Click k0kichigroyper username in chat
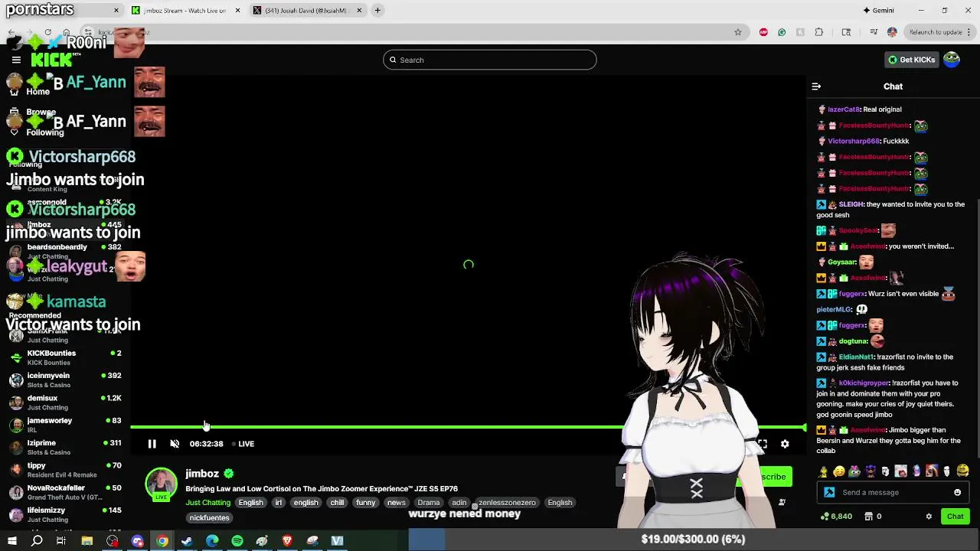 (x=864, y=383)
